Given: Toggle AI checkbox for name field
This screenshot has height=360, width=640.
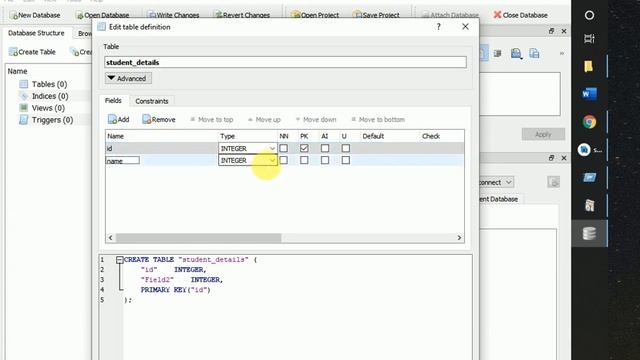Looking at the screenshot, I should coord(325,160).
